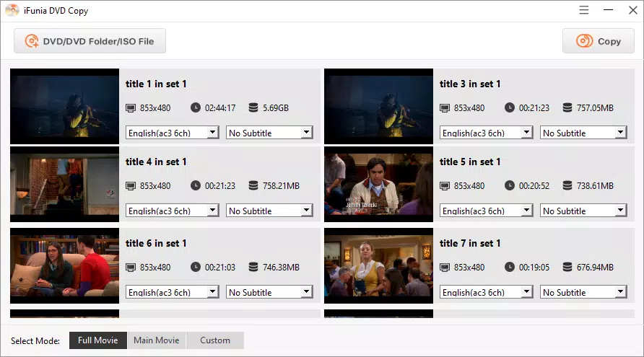Open the hamburger menu in title bar

(583, 10)
